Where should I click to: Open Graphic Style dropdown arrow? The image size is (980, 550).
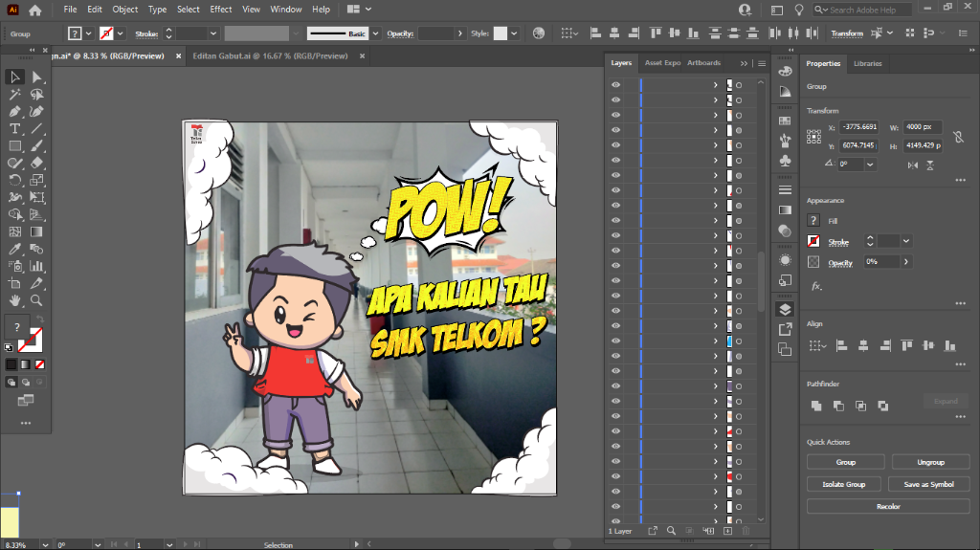click(514, 33)
